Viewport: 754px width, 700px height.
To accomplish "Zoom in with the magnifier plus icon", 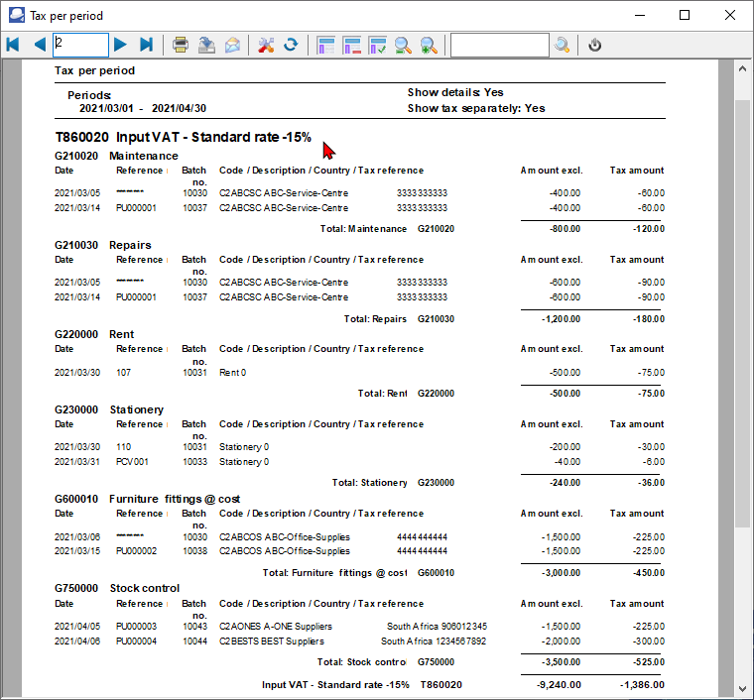I will click(x=429, y=45).
